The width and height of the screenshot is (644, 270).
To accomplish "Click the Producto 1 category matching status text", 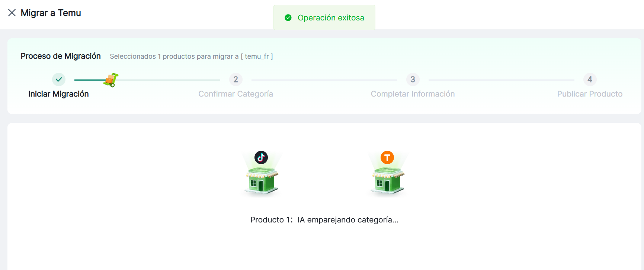I will coord(324,220).
